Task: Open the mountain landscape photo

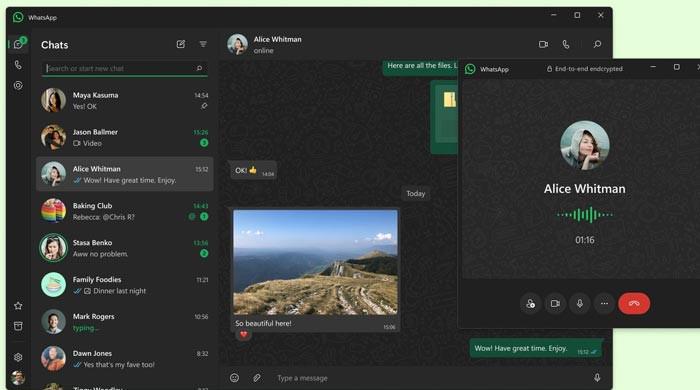Action: click(315, 262)
